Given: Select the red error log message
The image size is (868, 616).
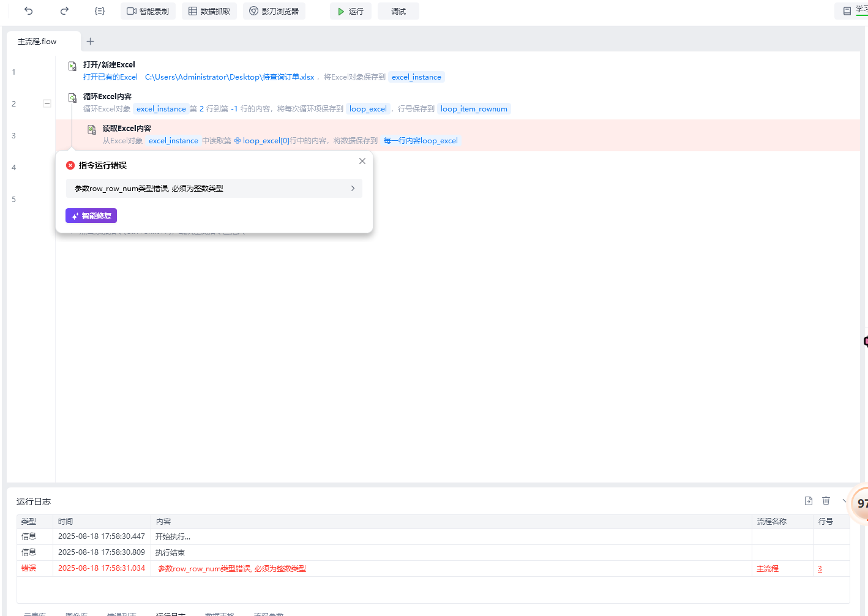Looking at the screenshot, I should tap(232, 569).
